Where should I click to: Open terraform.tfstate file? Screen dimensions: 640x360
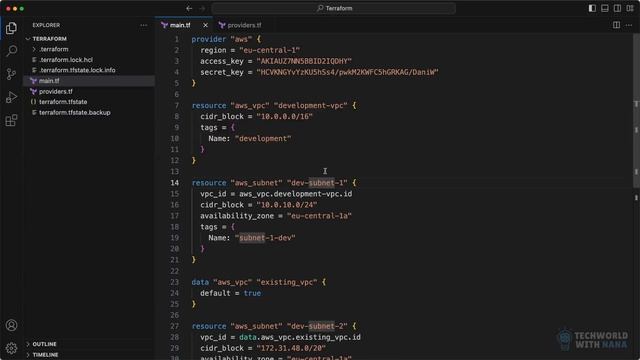coord(63,102)
